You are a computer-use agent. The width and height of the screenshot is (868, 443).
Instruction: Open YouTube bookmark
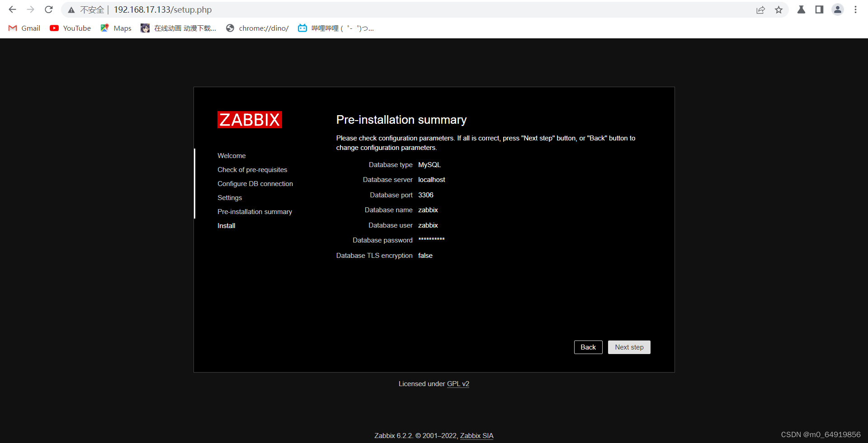[x=71, y=28]
